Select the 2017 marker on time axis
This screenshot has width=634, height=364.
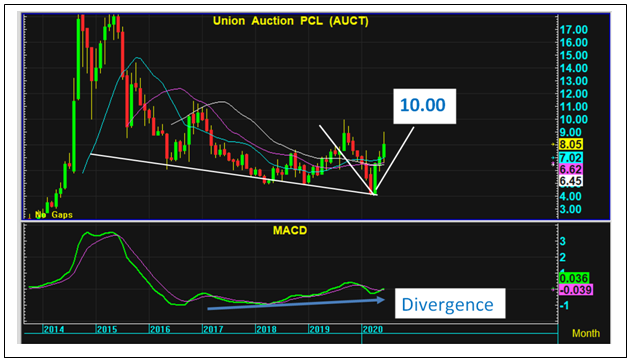(x=213, y=329)
